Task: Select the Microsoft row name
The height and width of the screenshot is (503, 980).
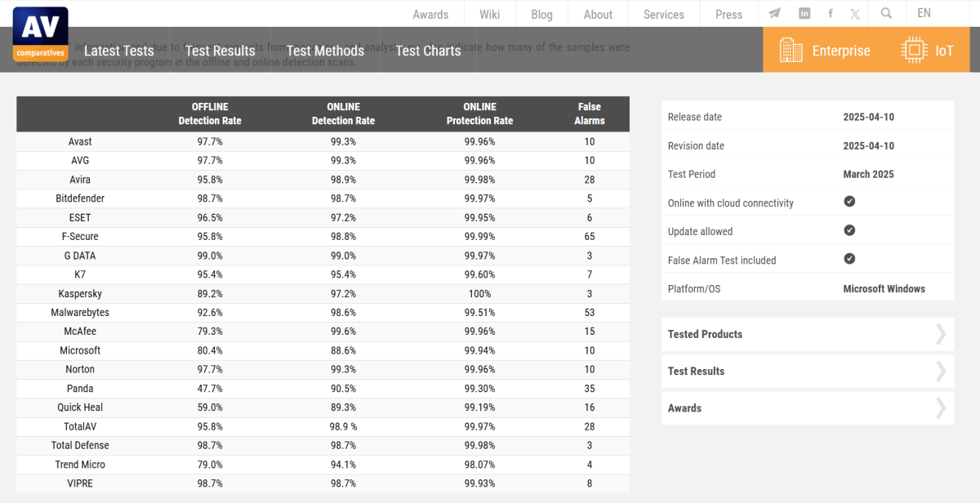Action: click(x=80, y=350)
